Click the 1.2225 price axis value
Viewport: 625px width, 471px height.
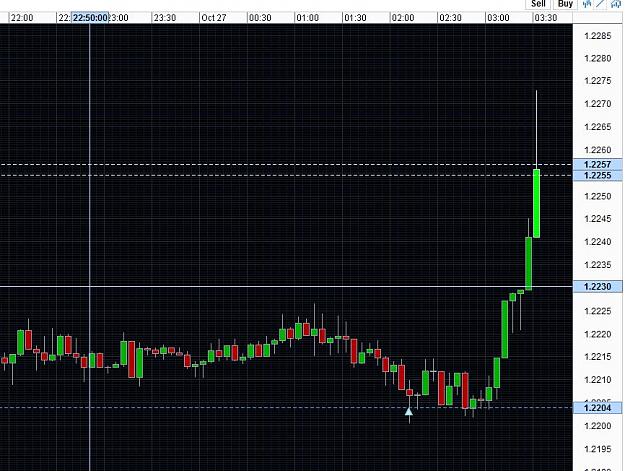click(597, 311)
